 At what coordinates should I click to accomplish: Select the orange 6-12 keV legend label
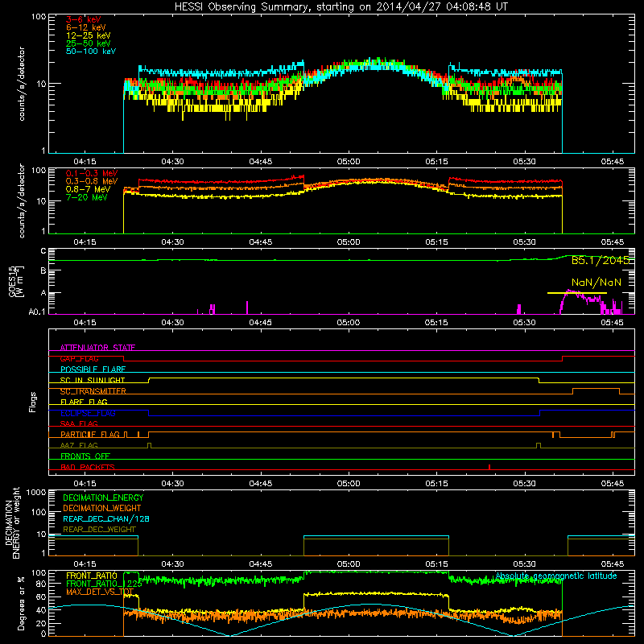[85, 27]
